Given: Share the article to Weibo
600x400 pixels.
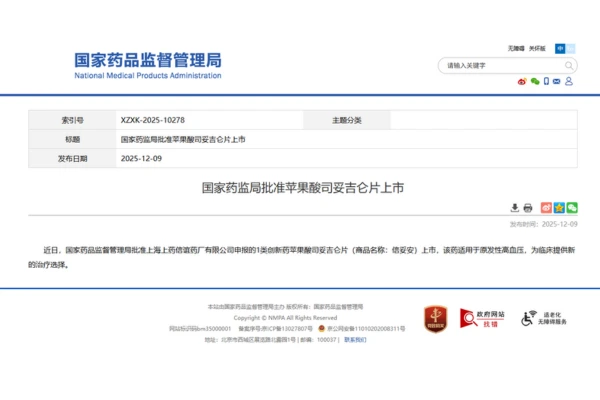Looking at the screenshot, I should (546, 208).
